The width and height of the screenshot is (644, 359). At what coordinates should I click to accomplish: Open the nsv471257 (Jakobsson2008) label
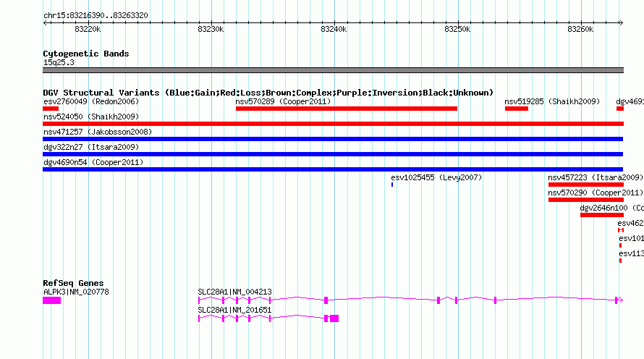[x=98, y=132]
